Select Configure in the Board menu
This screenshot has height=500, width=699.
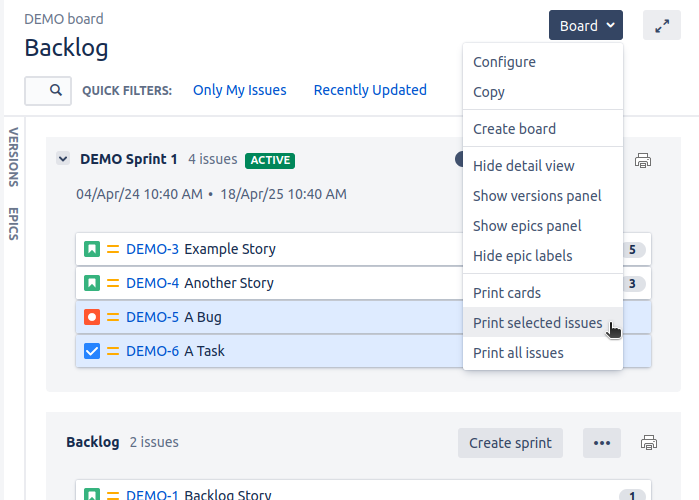pos(504,62)
